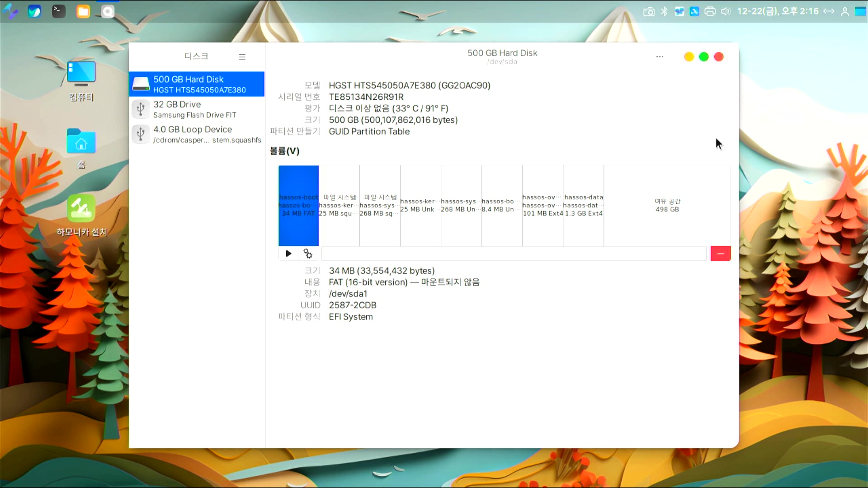Select the 32 GB Samsung Flash Drive

197,109
